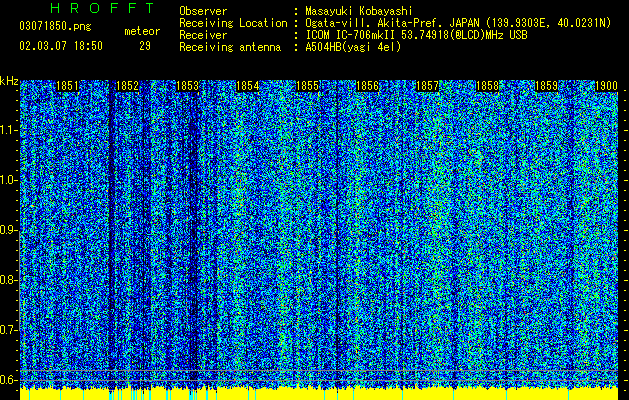
Task: Click the Receiving antenna label
Action: point(230,47)
